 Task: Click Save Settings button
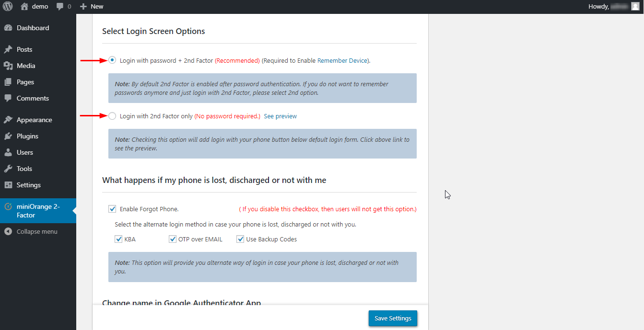pyautogui.click(x=393, y=319)
